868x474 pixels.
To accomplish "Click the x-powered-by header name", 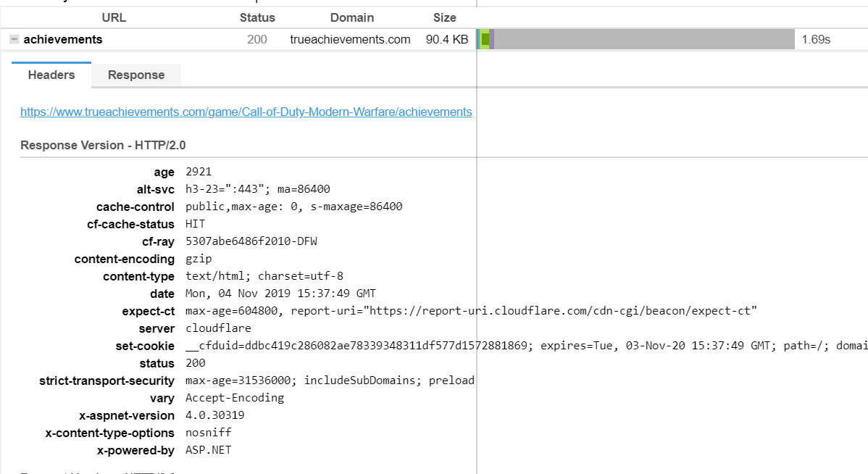I will coord(135,450).
